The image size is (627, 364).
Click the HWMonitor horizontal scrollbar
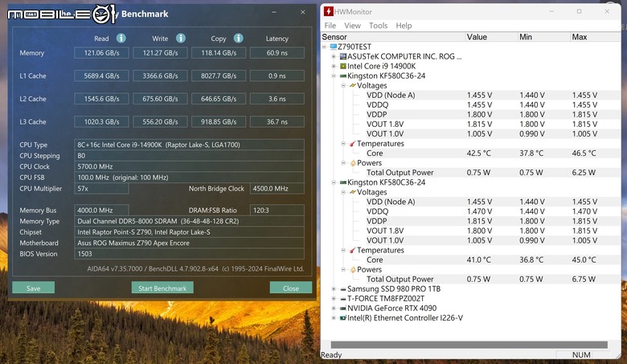(x=469, y=345)
